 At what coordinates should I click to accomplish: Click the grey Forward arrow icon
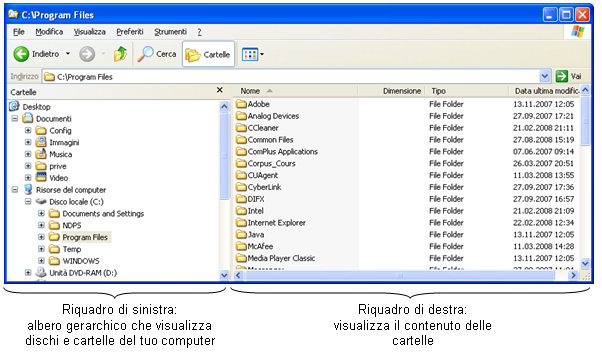tap(87, 54)
